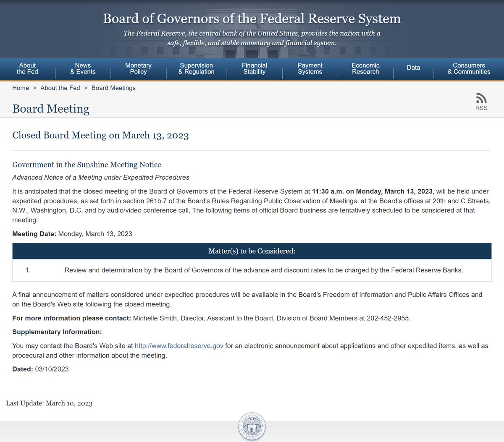
Task: Open the Supervision & Regulation menu
Action: pyautogui.click(x=197, y=68)
